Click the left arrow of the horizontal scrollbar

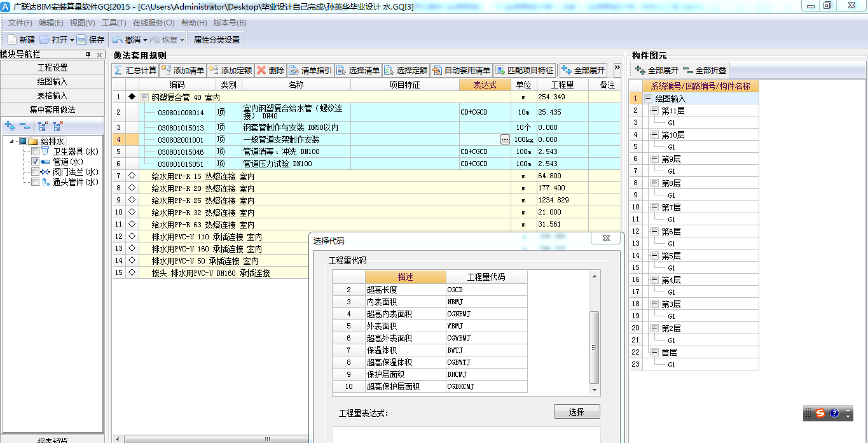pyautogui.click(x=117, y=439)
